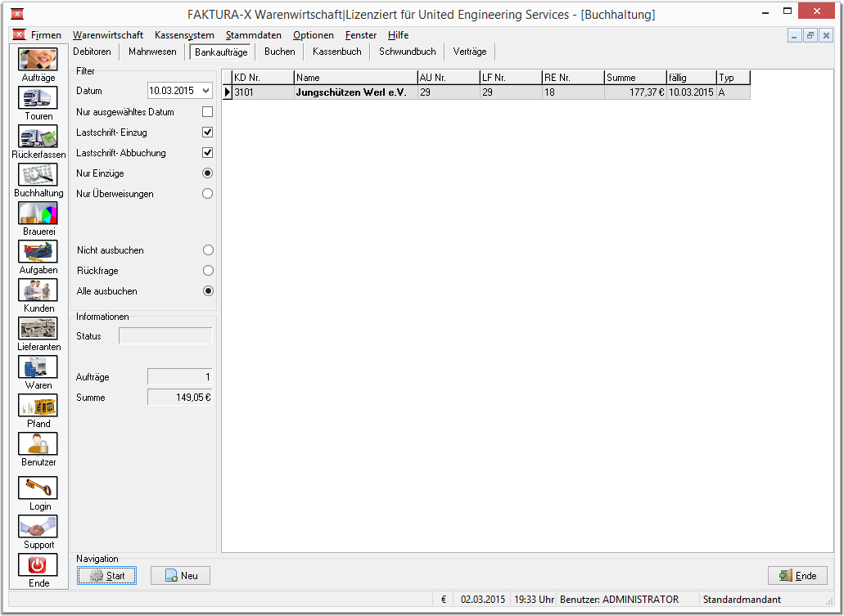
Task: Select Rückfrage radio button
Action: pyautogui.click(x=208, y=271)
